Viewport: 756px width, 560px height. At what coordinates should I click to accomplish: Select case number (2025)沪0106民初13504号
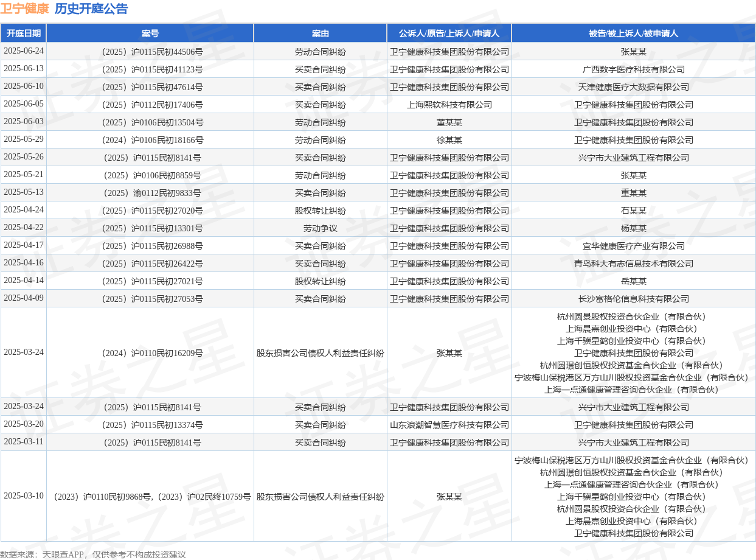pyautogui.click(x=150, y=122)
